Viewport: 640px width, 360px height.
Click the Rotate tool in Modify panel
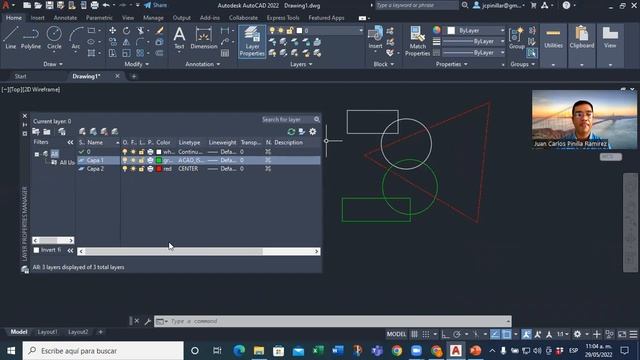tap(127, 31)
